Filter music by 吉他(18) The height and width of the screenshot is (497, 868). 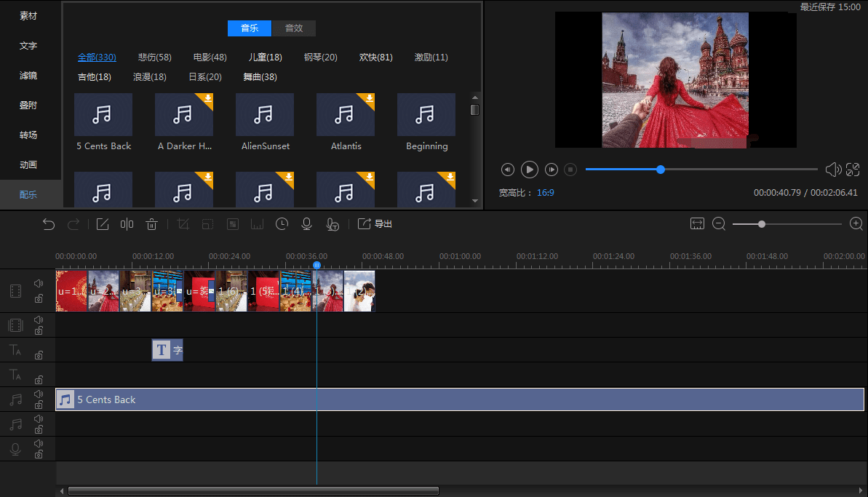95,77
